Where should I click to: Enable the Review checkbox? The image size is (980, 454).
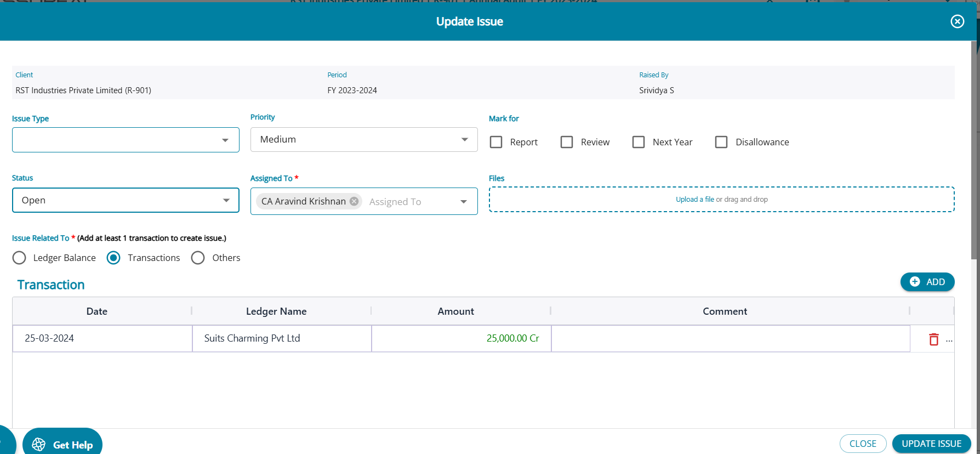[567, 142]
